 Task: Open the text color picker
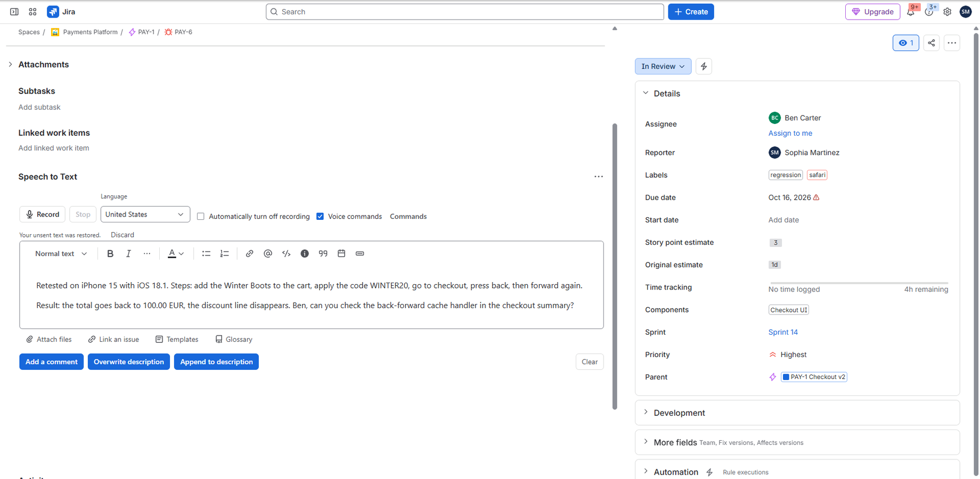pos(176,254)
